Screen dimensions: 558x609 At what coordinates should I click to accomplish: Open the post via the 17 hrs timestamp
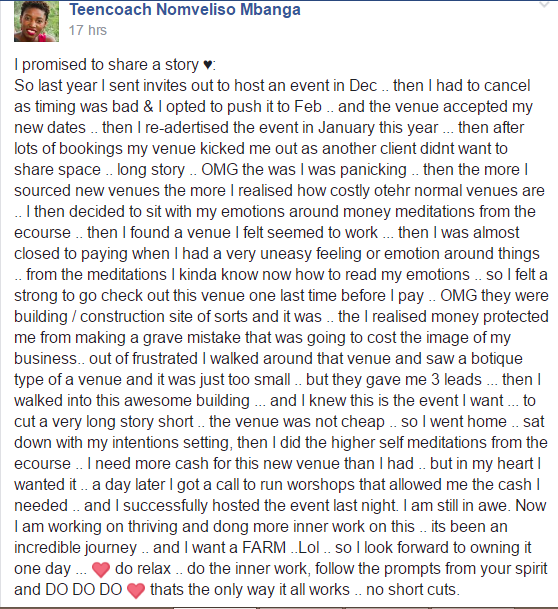coord(88,30)
